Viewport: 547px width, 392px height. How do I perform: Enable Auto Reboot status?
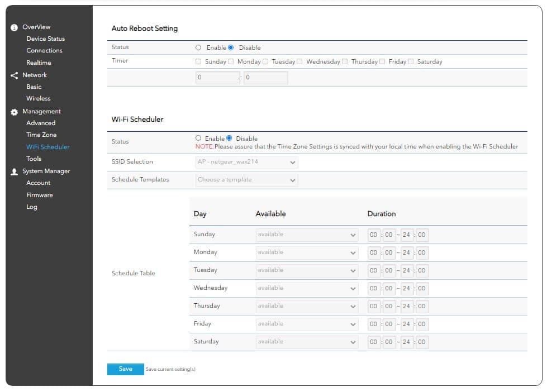198,47
